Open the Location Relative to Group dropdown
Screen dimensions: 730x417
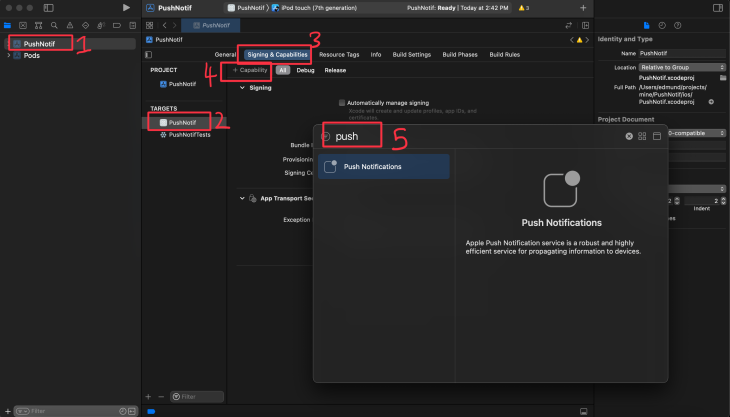coord(682,67)
